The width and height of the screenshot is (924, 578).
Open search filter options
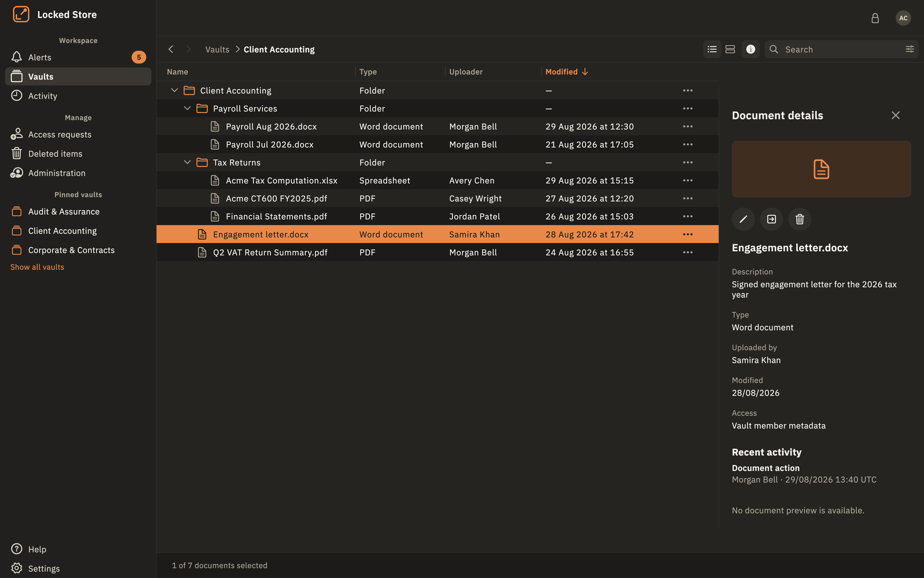909,49
